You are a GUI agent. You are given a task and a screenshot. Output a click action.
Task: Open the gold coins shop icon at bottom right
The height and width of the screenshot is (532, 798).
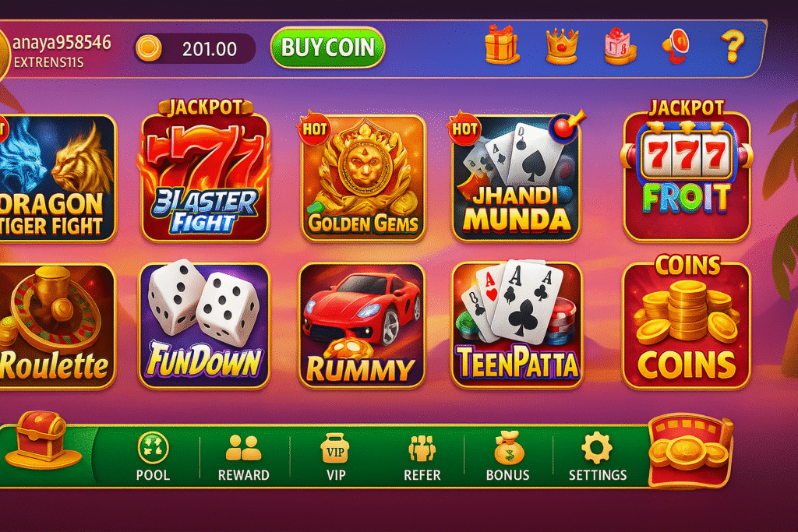click(x=690, y=450)
